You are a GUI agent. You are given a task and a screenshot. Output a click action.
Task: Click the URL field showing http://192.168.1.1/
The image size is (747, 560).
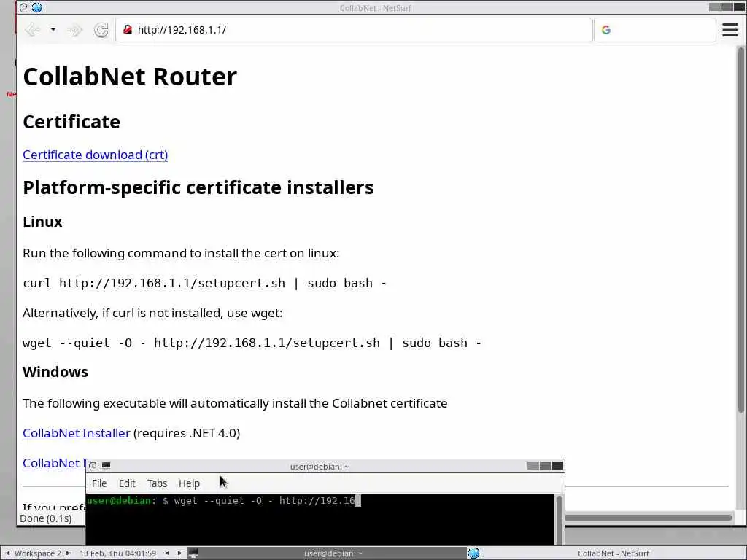pos(354,30)
